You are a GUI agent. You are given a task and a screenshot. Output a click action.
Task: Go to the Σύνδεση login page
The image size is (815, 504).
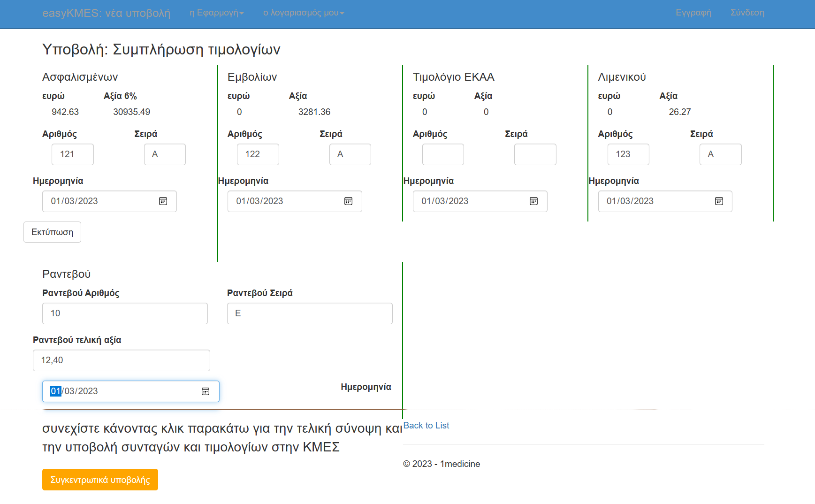click(747, 13)
